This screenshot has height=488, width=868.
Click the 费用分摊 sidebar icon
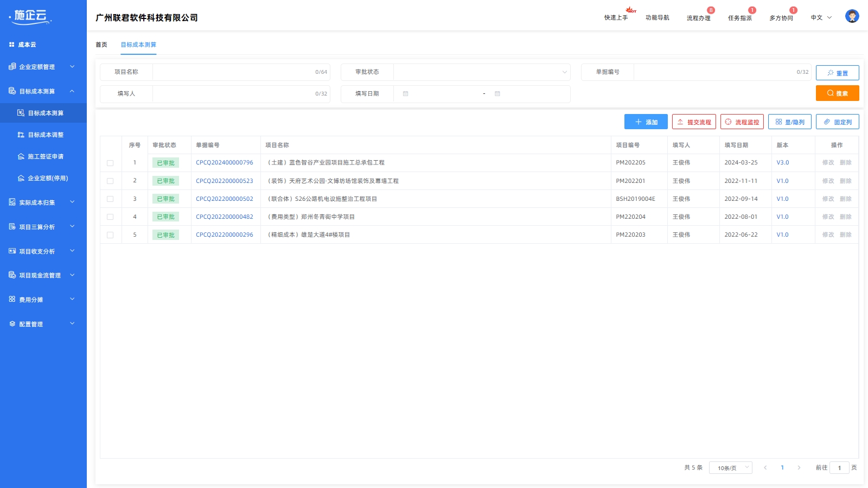click(x=12, y=300)
